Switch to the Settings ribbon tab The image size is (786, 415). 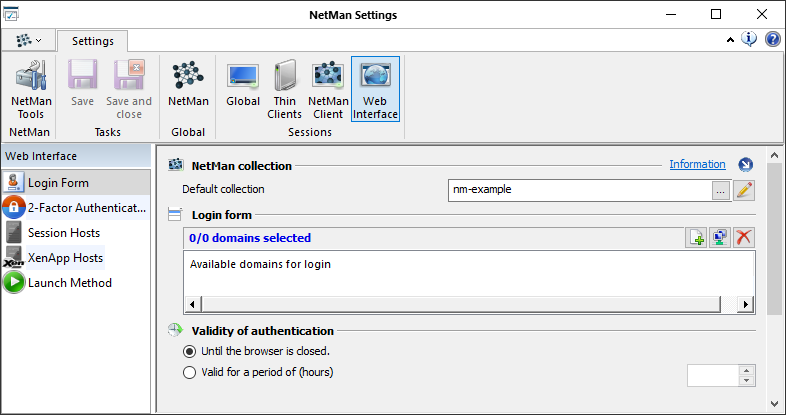pos(93,41)
